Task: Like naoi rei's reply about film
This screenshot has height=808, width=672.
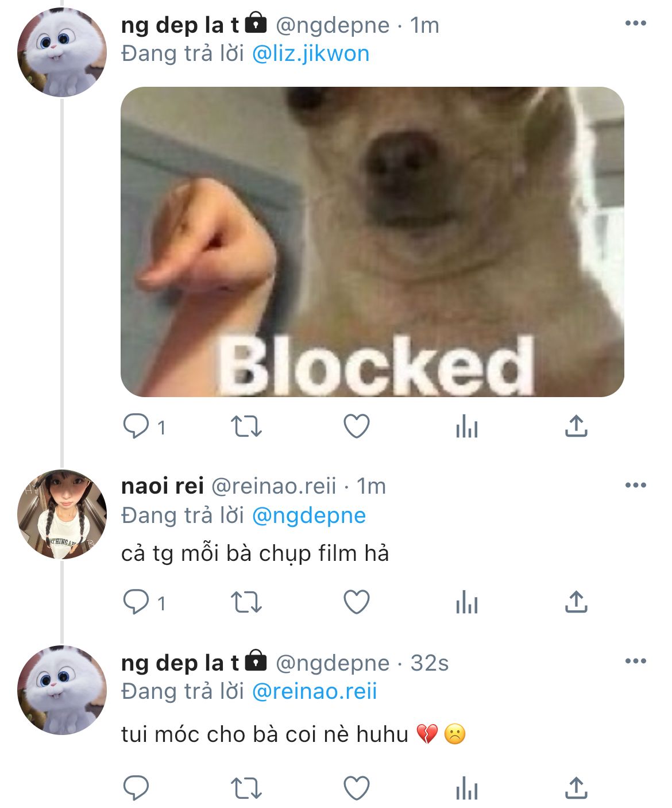Action: point(356,603)
